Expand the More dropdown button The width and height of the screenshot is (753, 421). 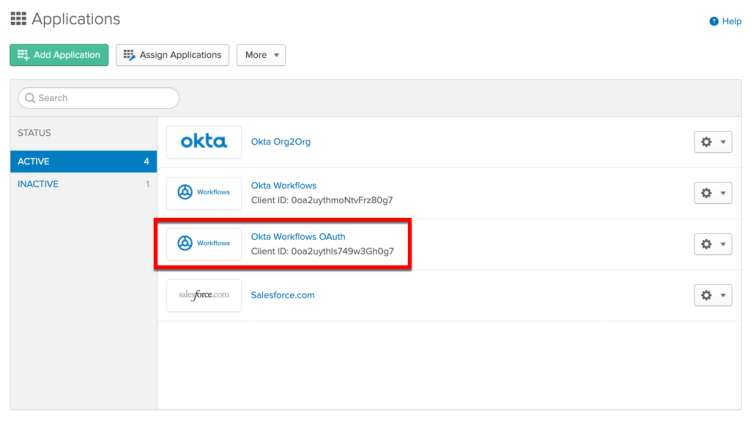coord(261,55)
